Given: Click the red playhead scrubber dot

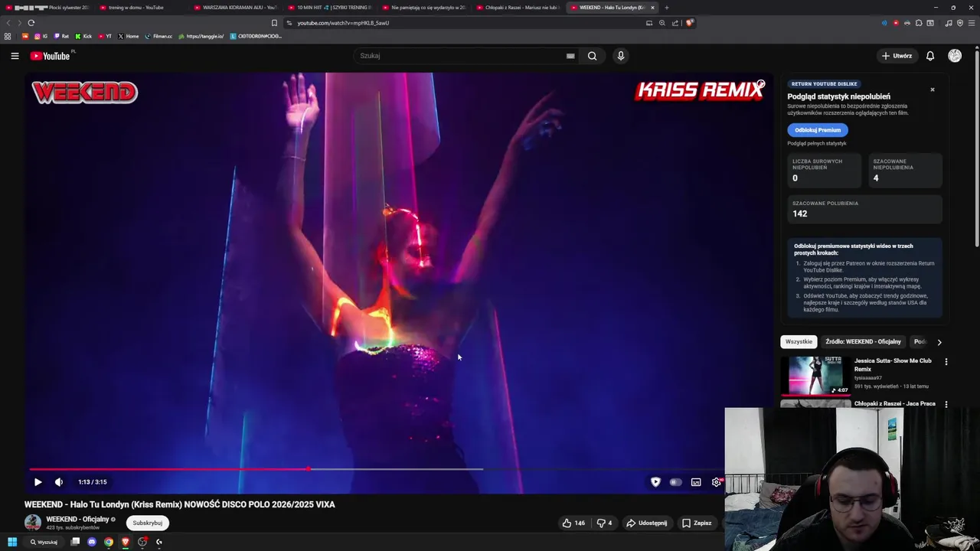Looking at the screenshot, I should (x=309, y=469).
